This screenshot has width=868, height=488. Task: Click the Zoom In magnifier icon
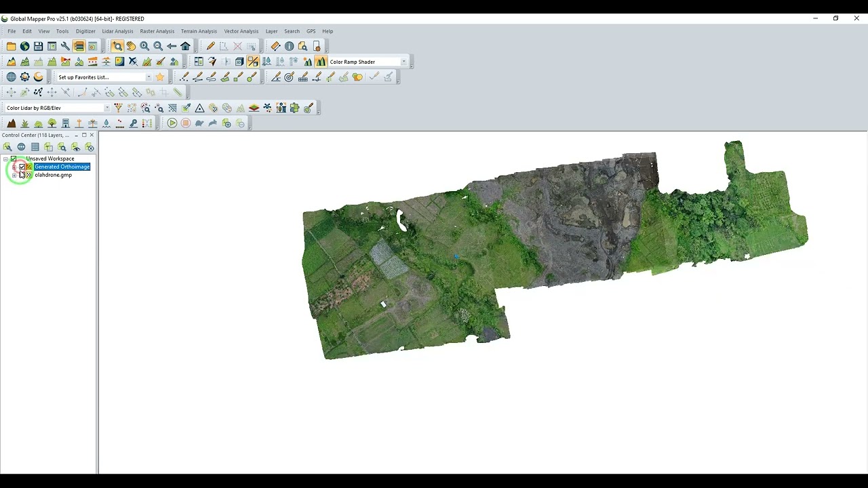[x=144, y=46]
